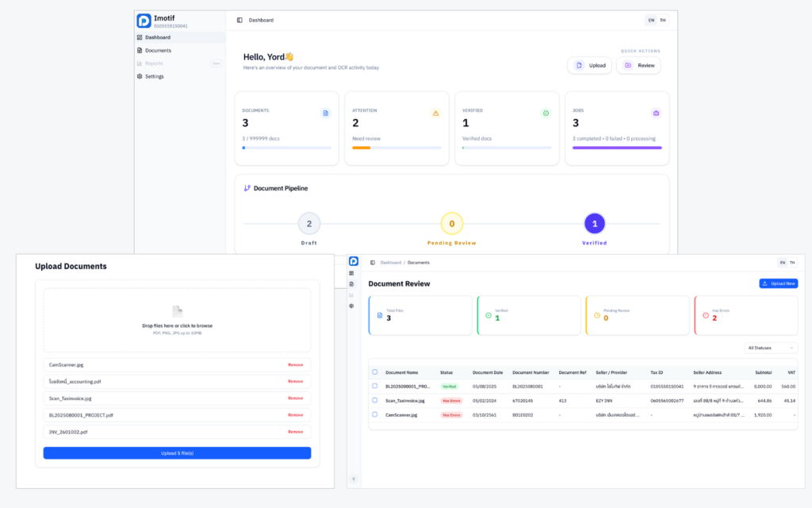Click the green verified check icon
812x508 pixels.
click(545, 113)
